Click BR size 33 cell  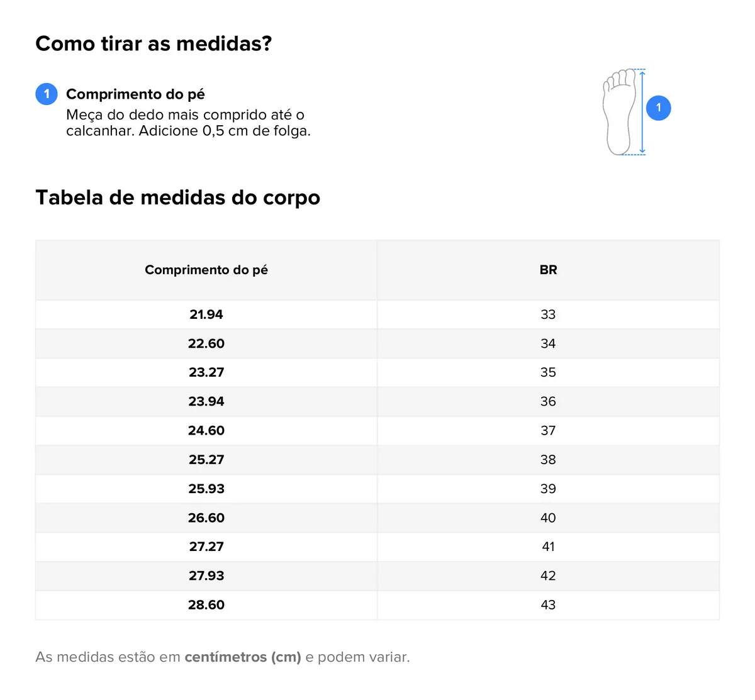pyautogui.click(x=548, y=314)
